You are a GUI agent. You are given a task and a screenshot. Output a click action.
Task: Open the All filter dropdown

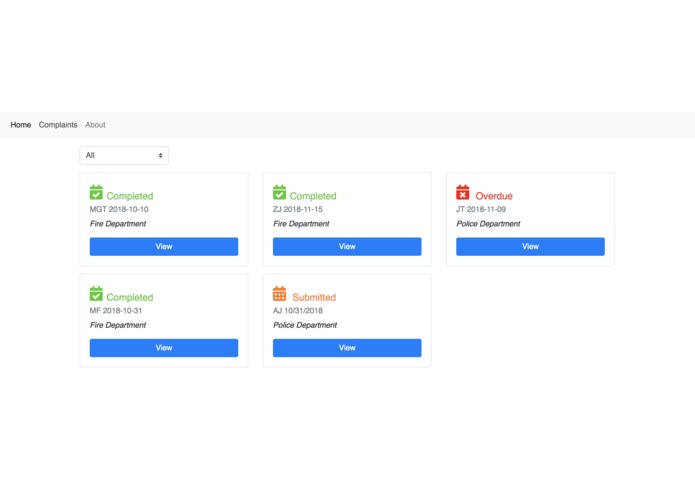[124, 156]
